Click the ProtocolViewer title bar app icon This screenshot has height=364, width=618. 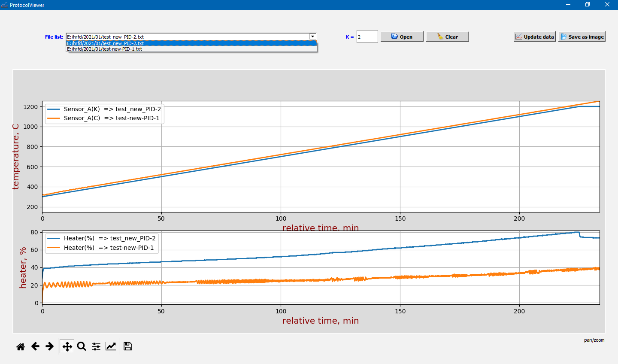[x=4, y=5]
